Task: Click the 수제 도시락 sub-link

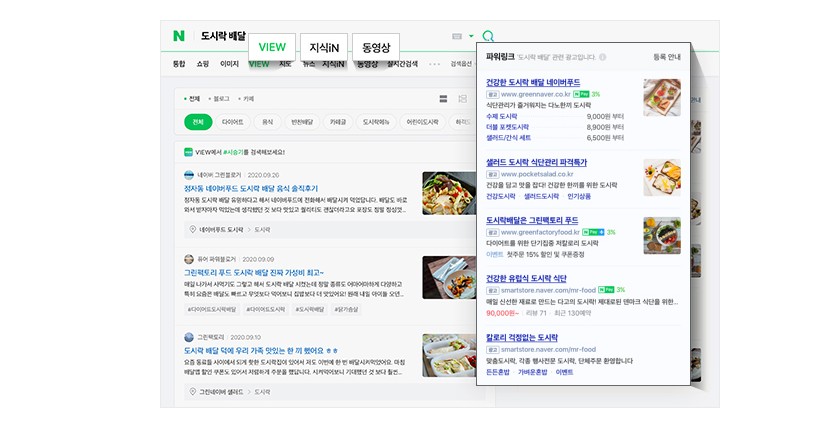Action: [x=502, y=116]
